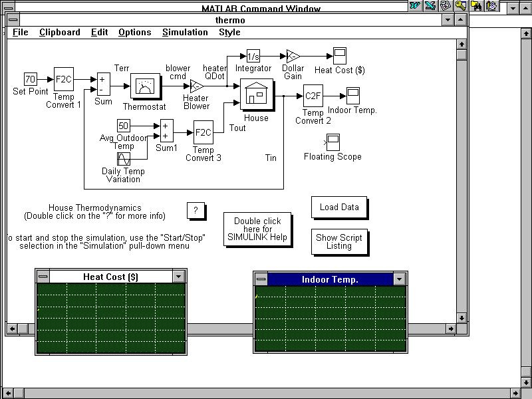Launch PowerPoint from the Office toolbar

tap(446, 5)
